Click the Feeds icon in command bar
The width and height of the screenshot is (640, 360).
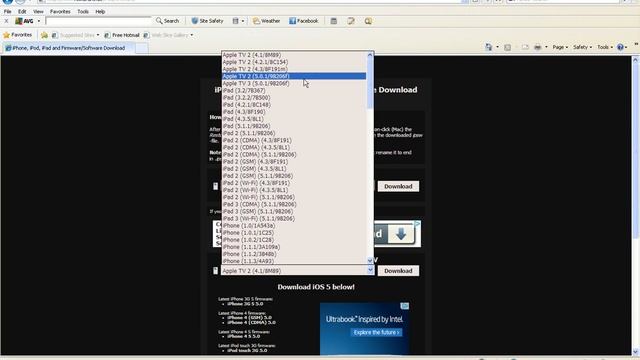(507, 47)
